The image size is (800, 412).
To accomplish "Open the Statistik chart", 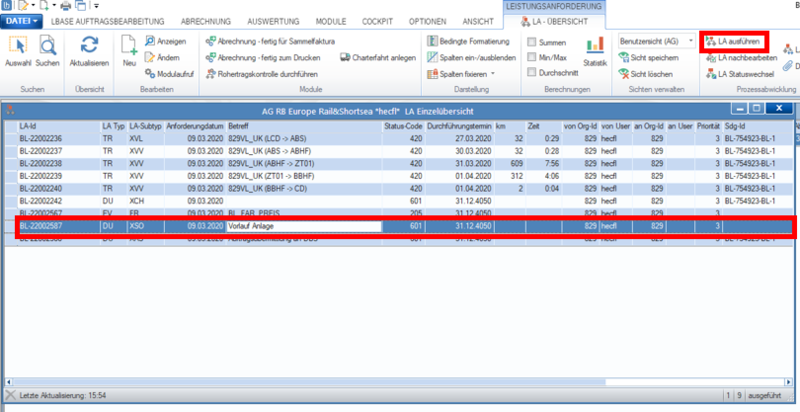I will coord(595,52).
